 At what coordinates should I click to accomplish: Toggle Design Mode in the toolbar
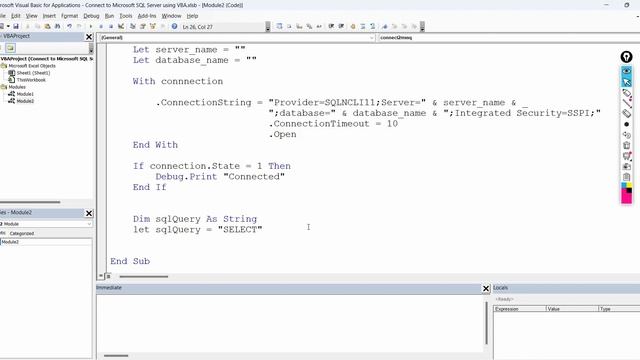point(121,26)
